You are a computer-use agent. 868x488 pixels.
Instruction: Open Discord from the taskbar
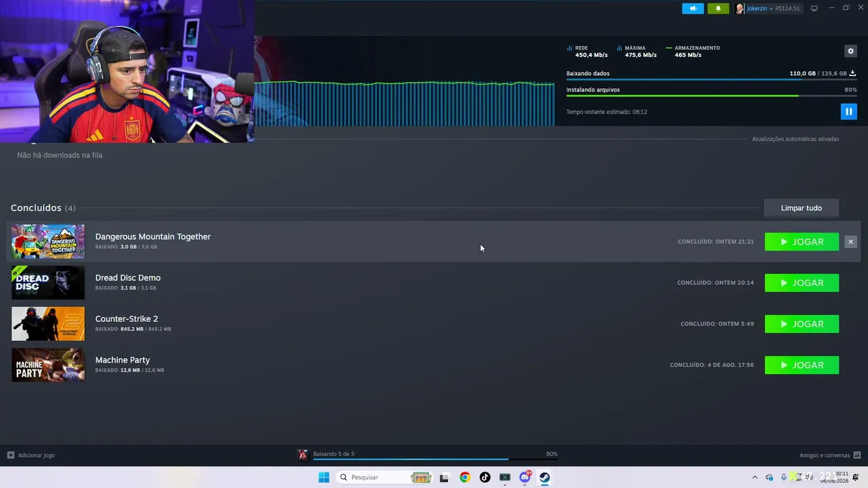[x=525, y=477]
